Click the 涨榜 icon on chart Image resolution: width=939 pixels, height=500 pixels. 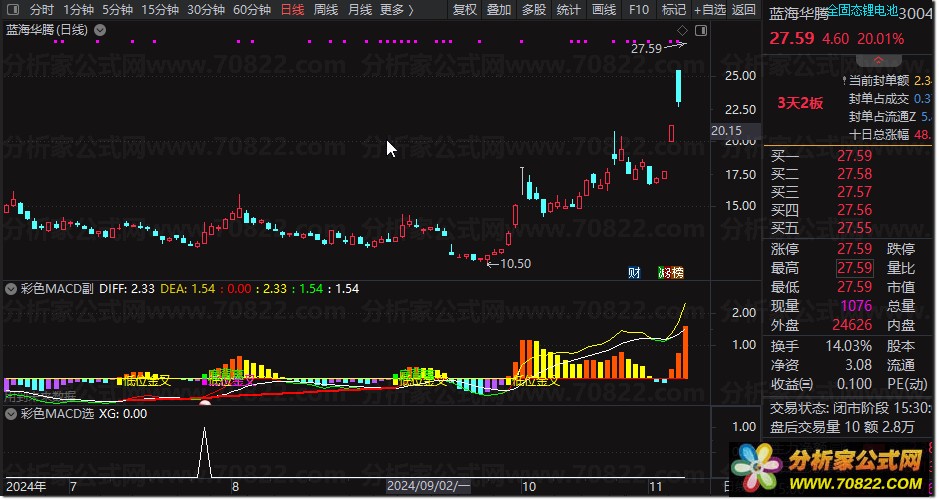point(671,273)
